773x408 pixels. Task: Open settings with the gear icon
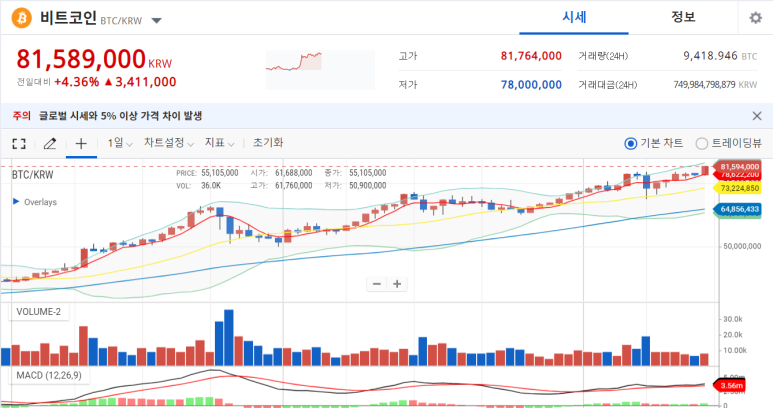755,18
